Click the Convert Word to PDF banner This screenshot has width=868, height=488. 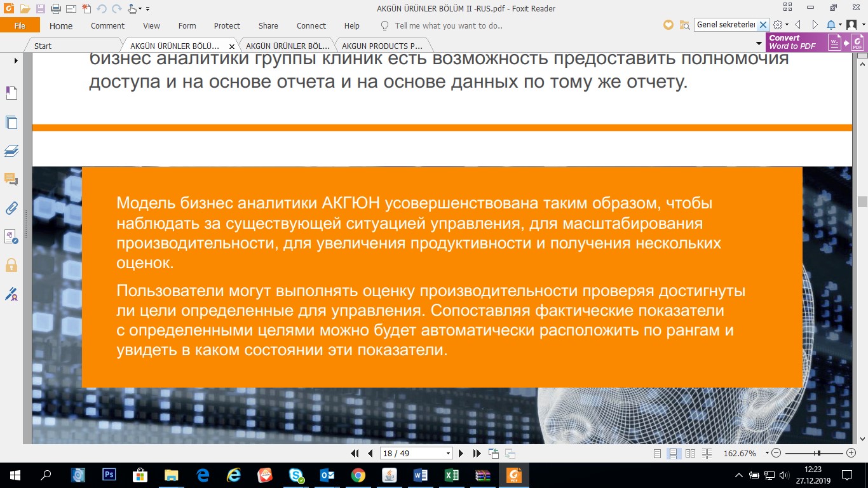tap(816, 42)
